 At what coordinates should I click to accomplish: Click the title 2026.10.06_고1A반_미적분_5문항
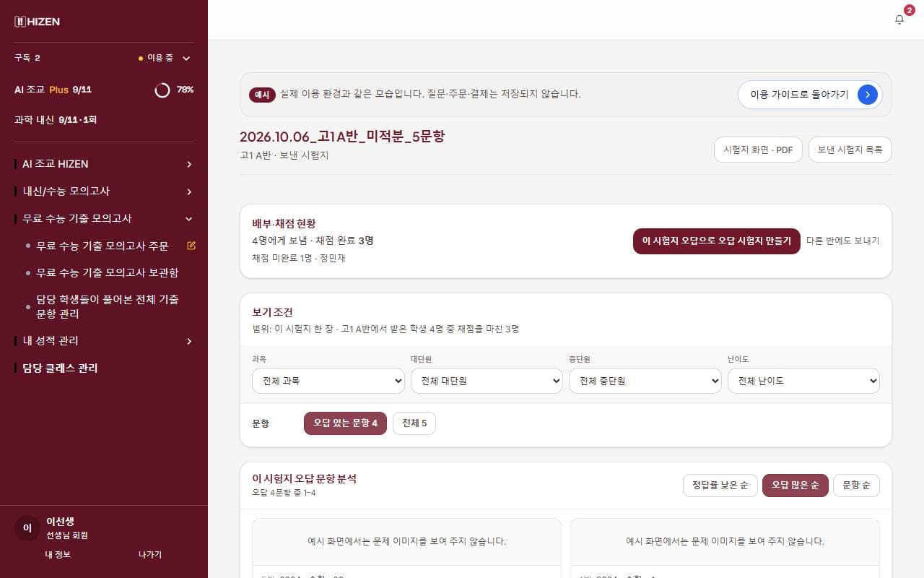tap(342, 137)
